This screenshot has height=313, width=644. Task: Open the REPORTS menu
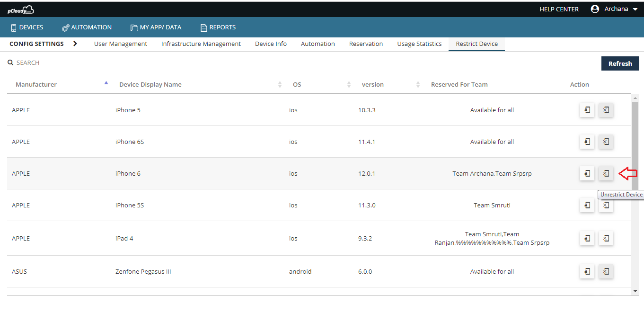pyautogui.click(x=218, y=27)
